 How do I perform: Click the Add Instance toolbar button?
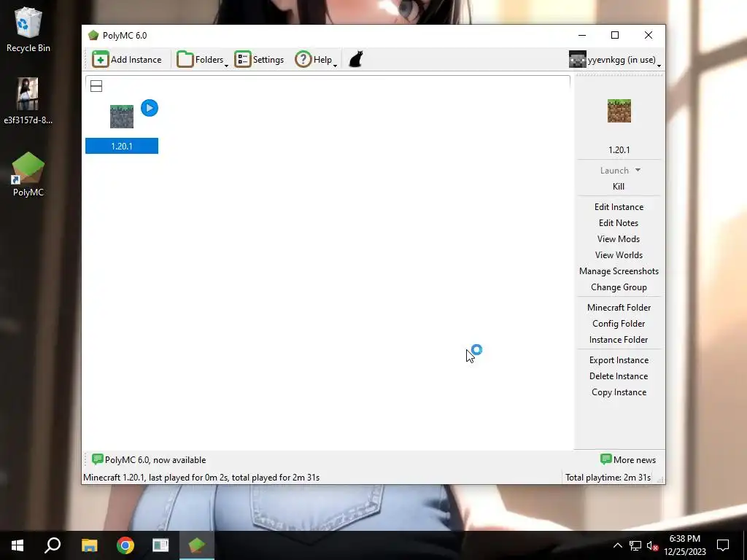pyautogui.click(x=127, y=60)
